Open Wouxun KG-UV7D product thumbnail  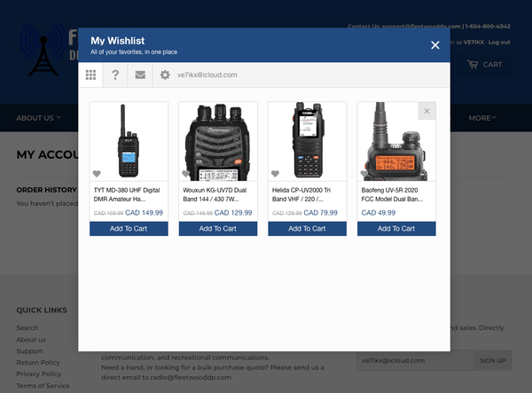(x=218, y=141)
